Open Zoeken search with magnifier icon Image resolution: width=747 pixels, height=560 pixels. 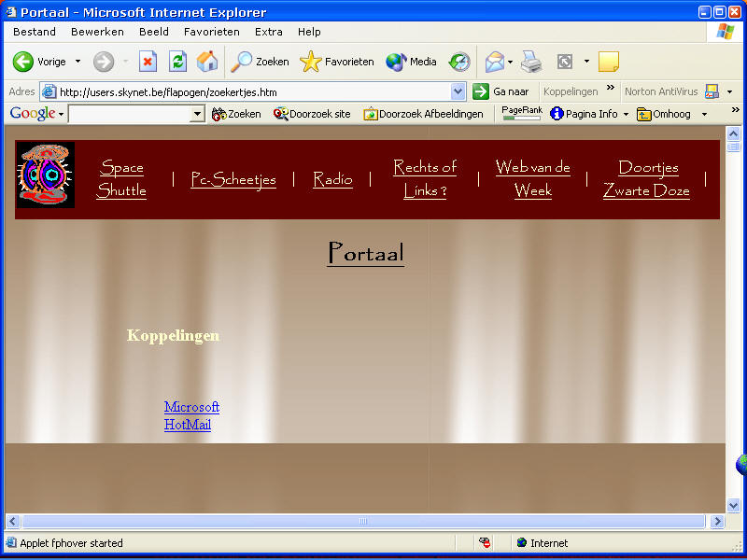coord(260,62)
